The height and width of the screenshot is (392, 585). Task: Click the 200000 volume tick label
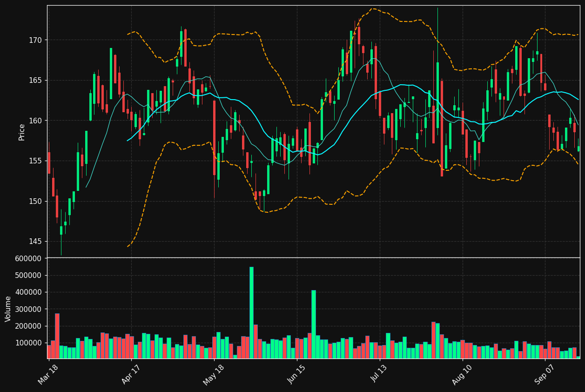[x=28, y=326]
